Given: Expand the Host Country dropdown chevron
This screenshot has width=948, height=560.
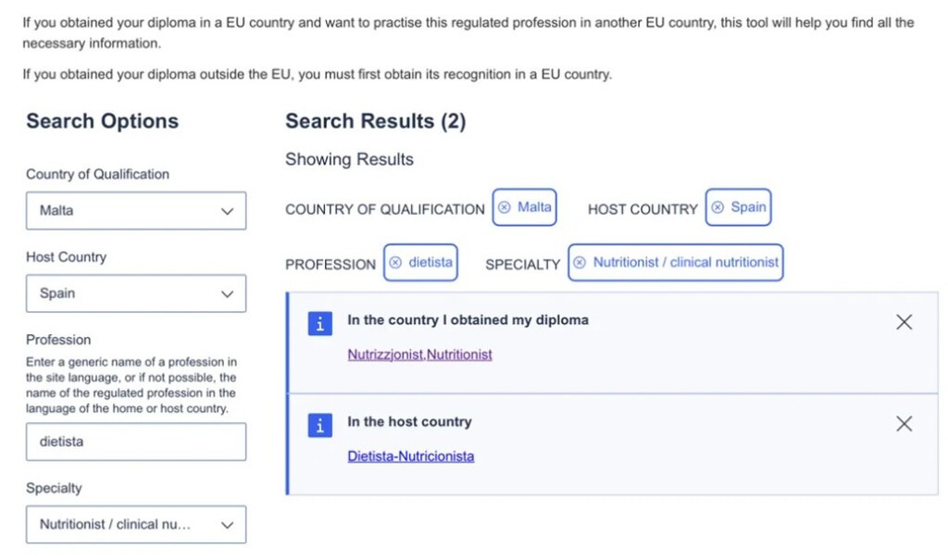Looking at the screenshot, I should click(228, 294).
